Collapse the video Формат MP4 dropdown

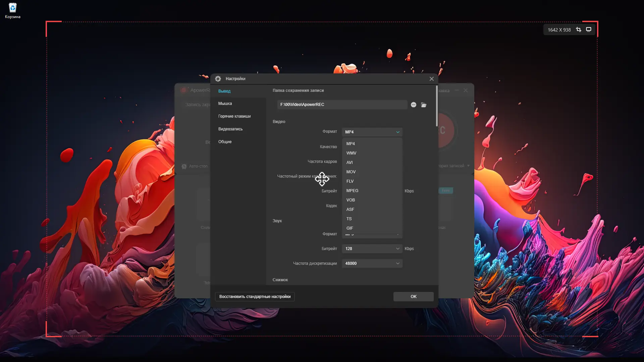(372, 132)
